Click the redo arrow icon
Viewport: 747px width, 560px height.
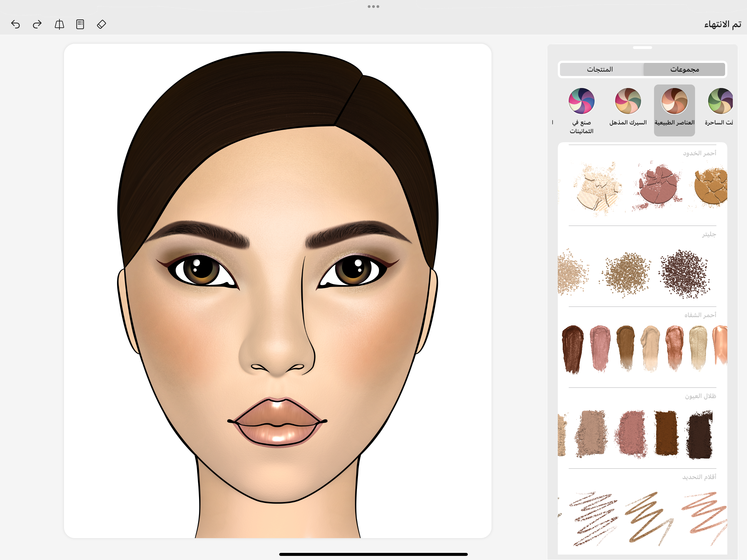tap(37, 24)
